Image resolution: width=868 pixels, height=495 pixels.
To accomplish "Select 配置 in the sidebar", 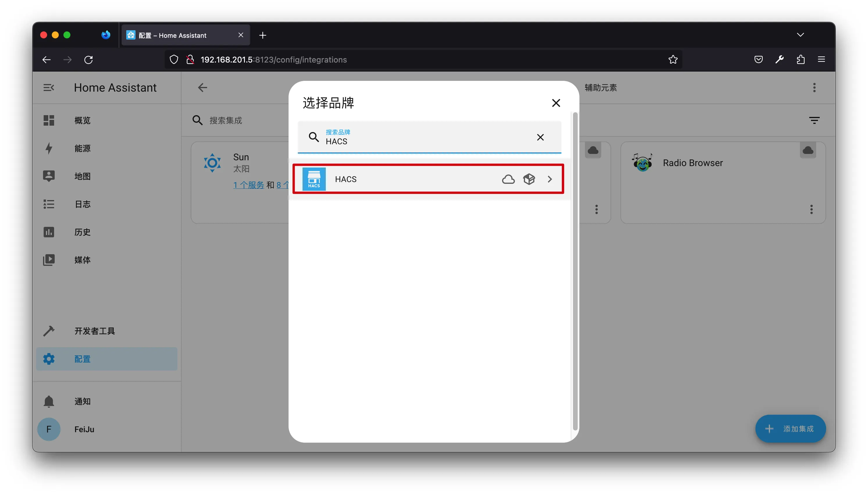I will click(82, 359).
